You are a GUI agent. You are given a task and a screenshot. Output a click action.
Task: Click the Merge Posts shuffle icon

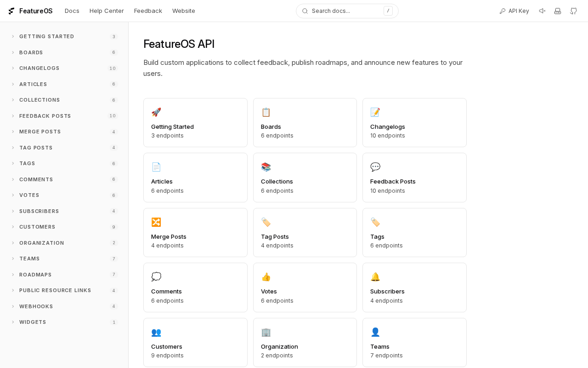pos(156,222)
